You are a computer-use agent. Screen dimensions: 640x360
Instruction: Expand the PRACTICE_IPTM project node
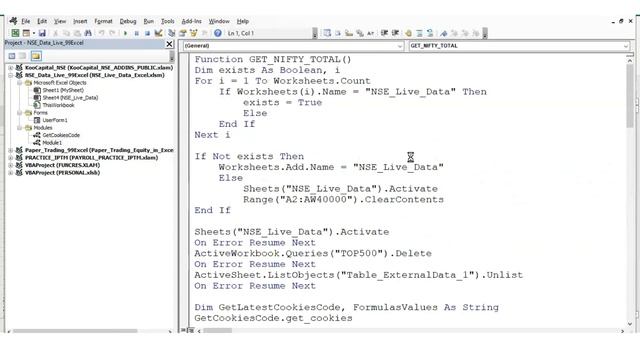point(11,158)
